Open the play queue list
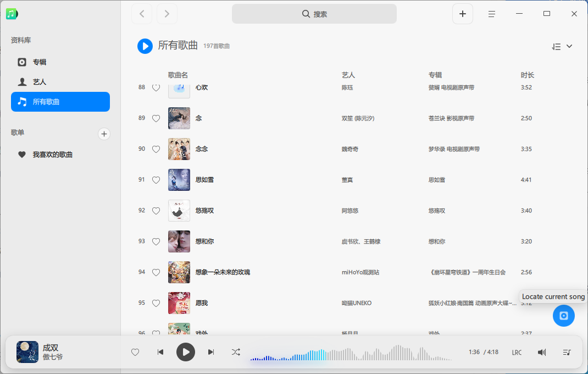This screenshot has width=588, height=374. 567,352
